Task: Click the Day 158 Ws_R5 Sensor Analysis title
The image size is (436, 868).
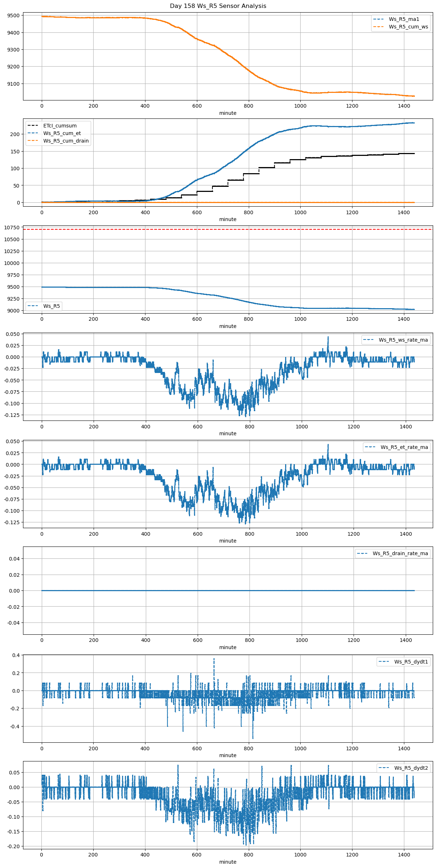Action: coord(218,6)
